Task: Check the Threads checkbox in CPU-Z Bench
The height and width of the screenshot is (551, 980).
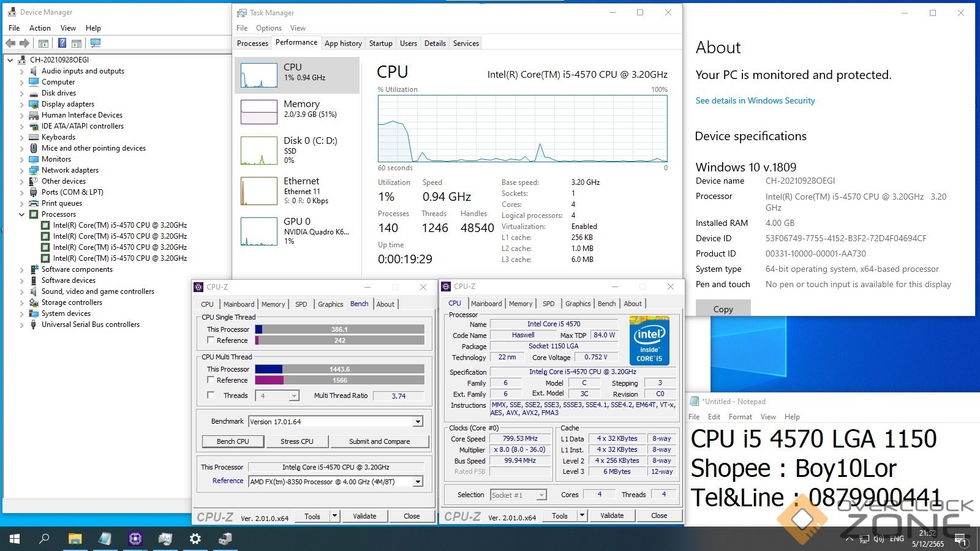Action: [x=211, y=395]
